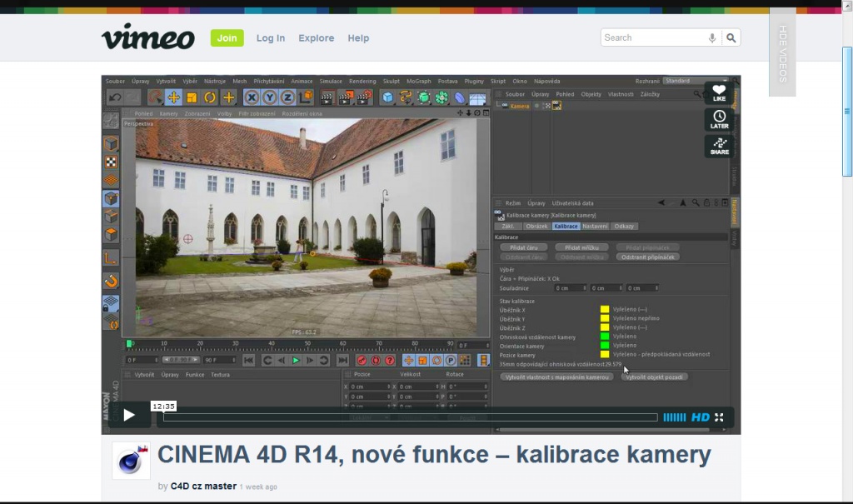
Task: Open the Rozhraní Standard dropdown
Action: (x=695, y=81)
